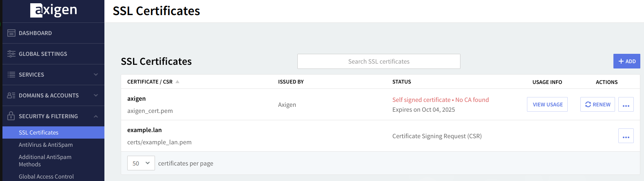This screenshot has width=644, height=181.
Task: Click the Services list icon
Action: 11,75
